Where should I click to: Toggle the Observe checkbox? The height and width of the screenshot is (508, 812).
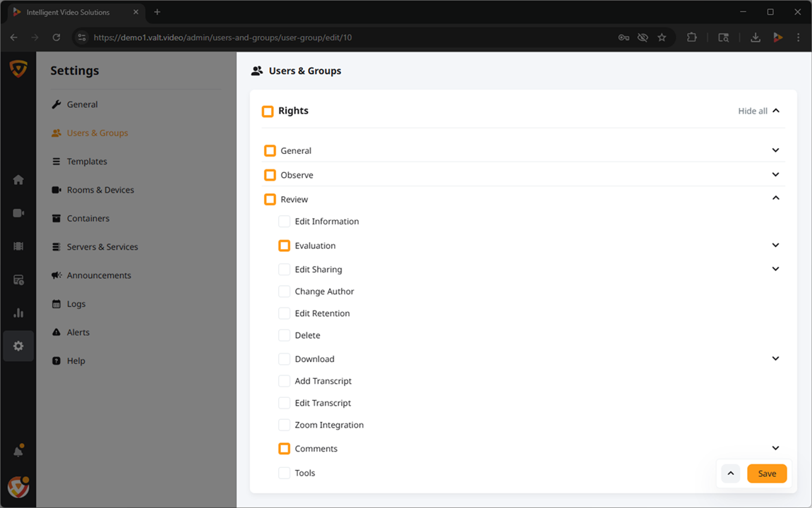point(270,175)
